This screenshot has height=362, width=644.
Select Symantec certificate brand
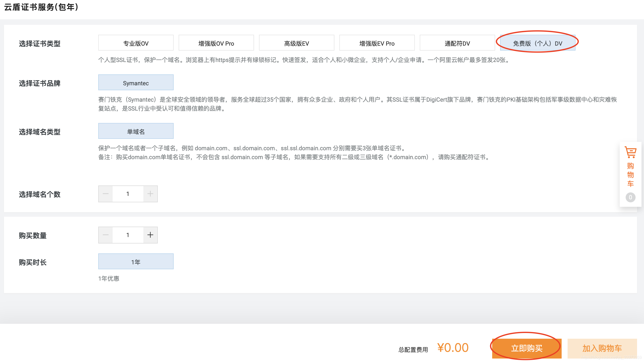point(136,83)
